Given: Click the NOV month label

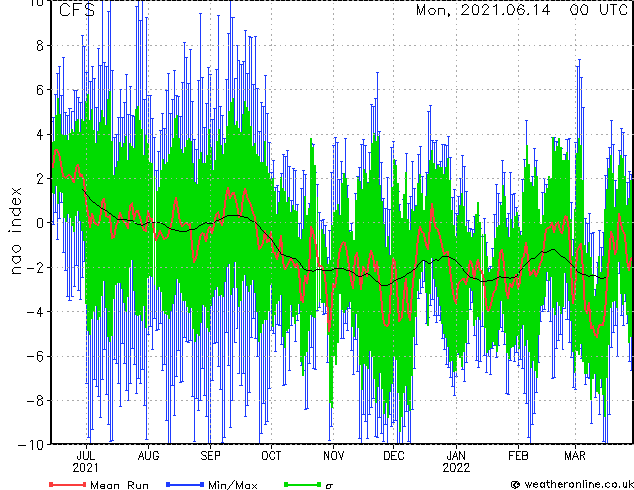Looking at the screenshot, I should [x=334, y=456].
